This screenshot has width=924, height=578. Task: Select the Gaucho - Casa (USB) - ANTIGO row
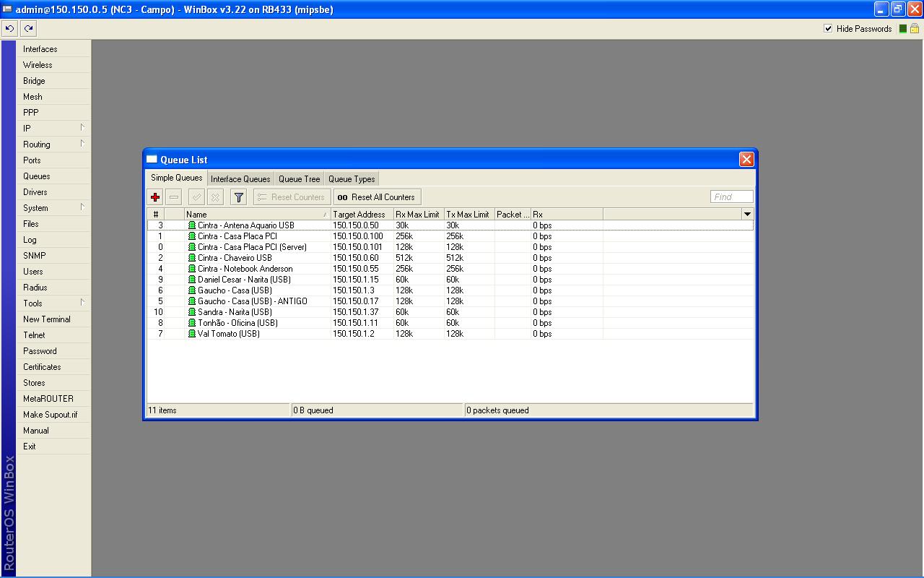click(450, 301)
